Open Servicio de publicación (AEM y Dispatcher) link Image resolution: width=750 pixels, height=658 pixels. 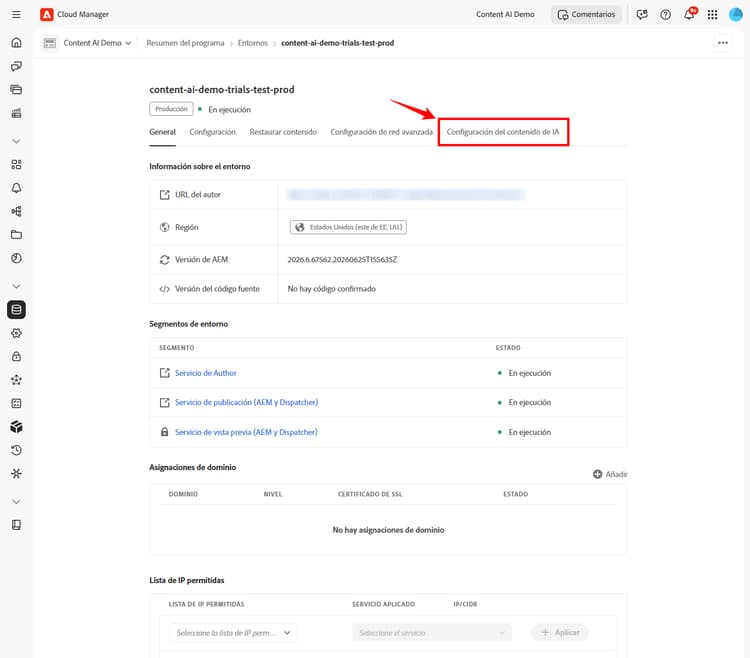click(x=246, y=403)
